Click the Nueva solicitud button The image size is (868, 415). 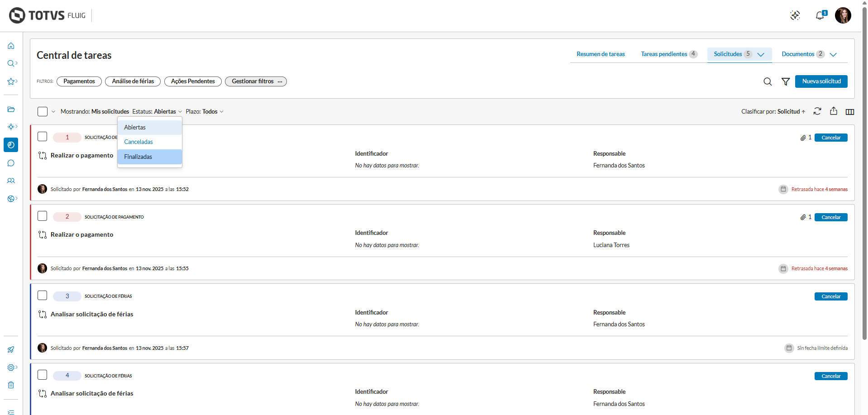[821, 81]
